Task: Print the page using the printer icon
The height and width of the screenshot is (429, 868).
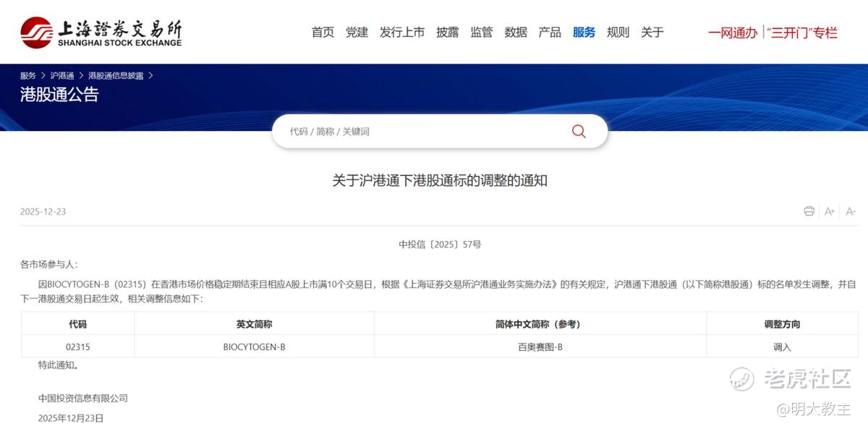Action: click(x=809, y=211)
